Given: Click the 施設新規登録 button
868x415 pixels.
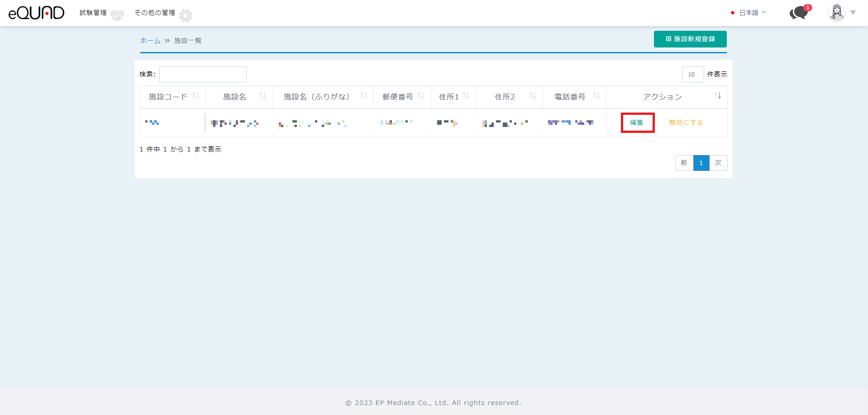Looking at the screenshot, I should (x=690, y=39).
